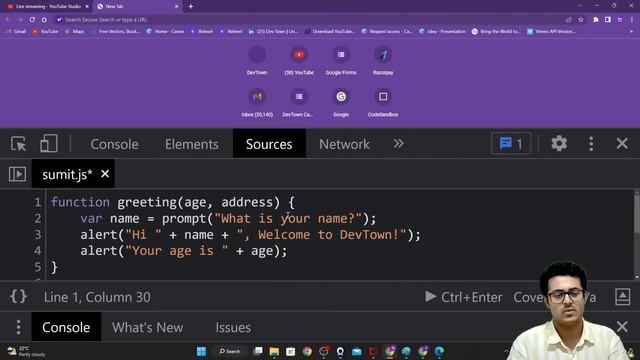The height and width of the screenshot is (360, 640).
Task: Focus the browser address search bar
Action: point(310,20)
